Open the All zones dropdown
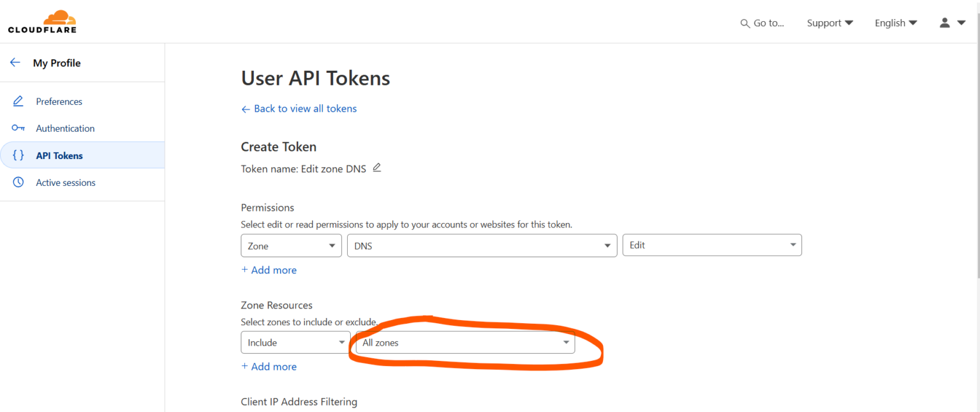 (x=463, y=342)
